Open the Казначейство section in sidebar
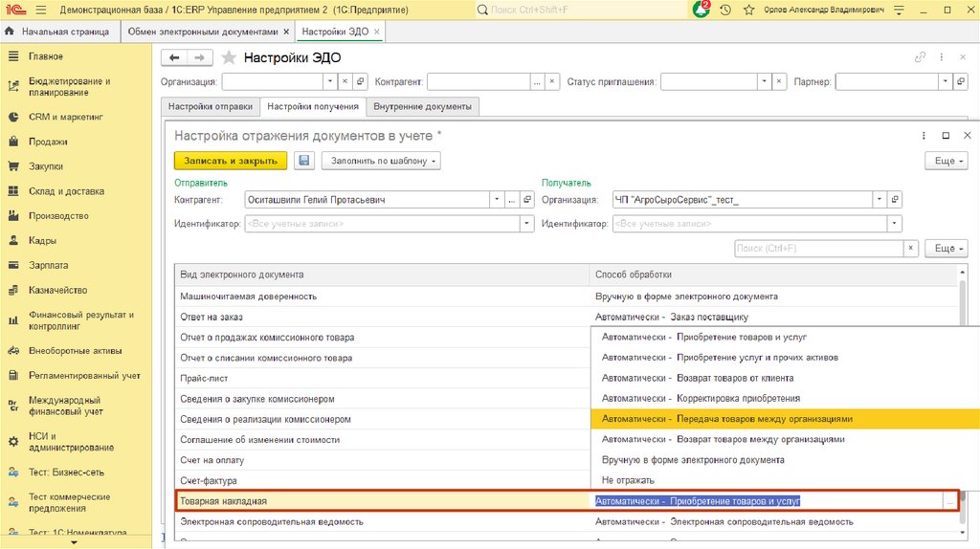Viewport: 980px width, 549px height. tap(57, 290)
